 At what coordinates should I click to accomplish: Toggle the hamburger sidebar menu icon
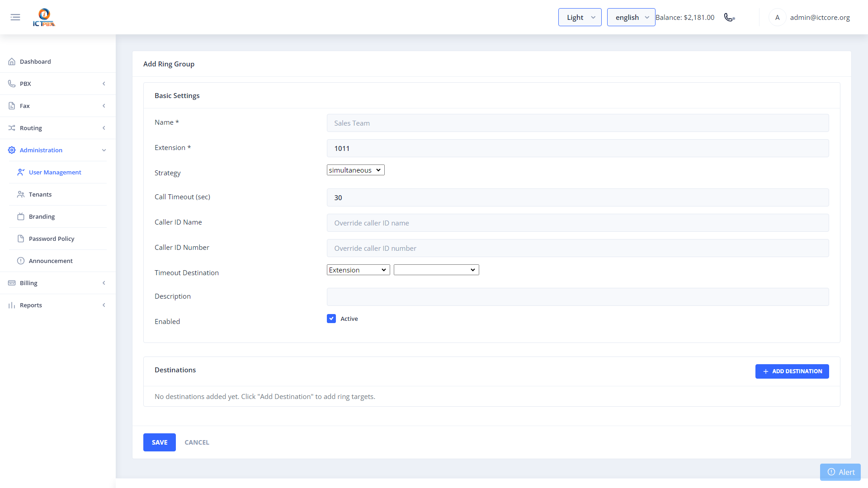(15, 17)
